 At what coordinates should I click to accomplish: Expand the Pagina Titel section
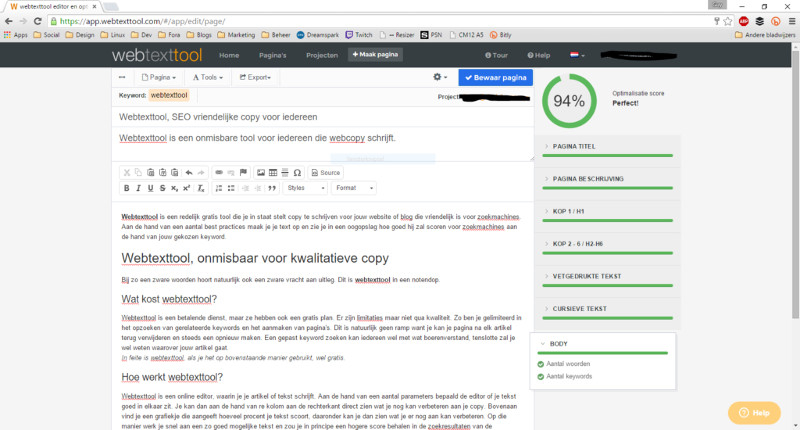pos(607,146)
